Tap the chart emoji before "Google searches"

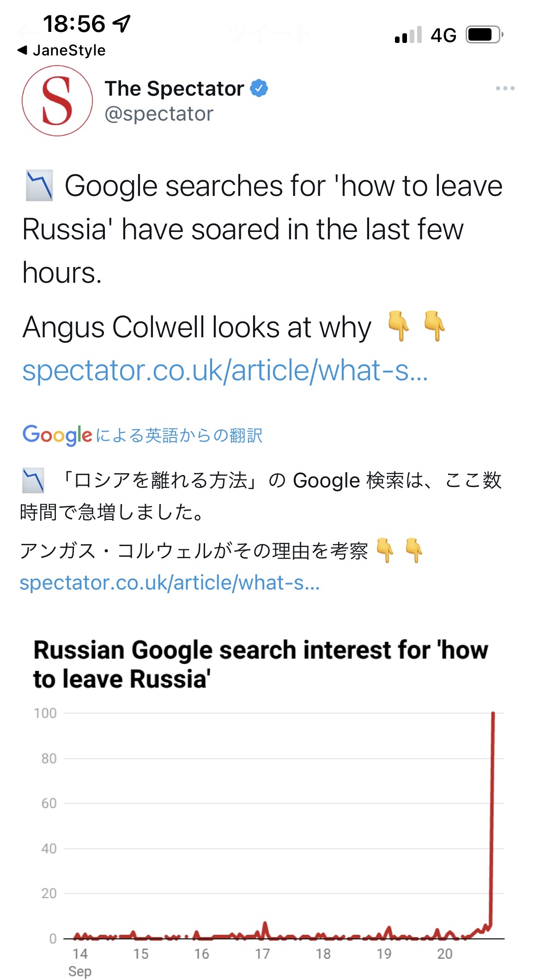[x=39, y=186]
